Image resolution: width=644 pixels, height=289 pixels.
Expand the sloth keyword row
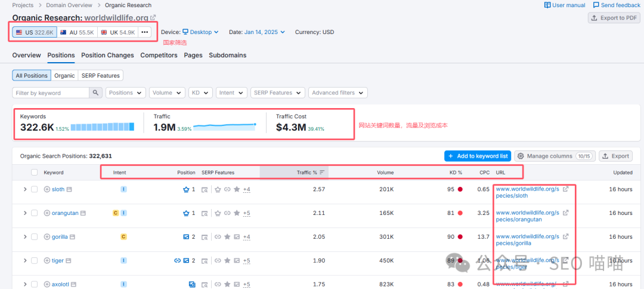pos(24,189)
